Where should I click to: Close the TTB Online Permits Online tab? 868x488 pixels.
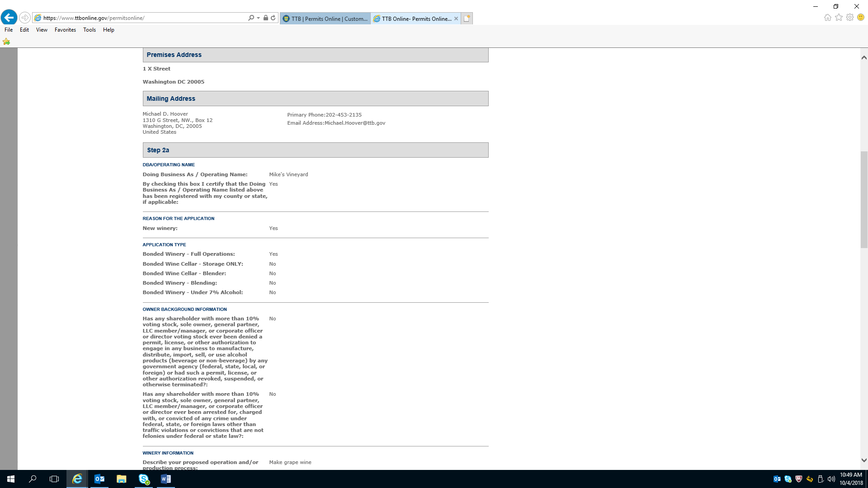456,19
